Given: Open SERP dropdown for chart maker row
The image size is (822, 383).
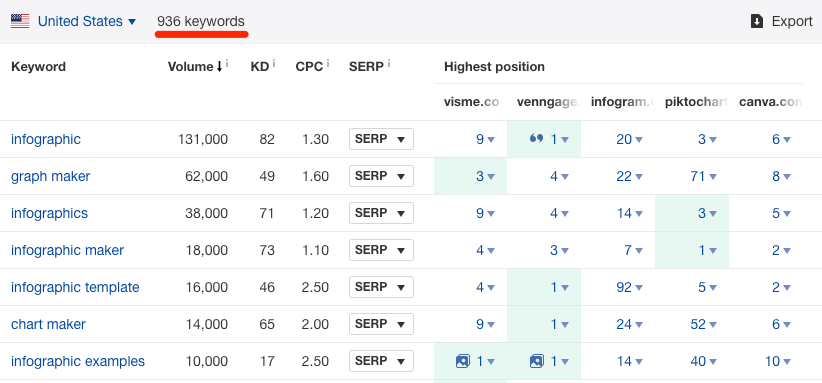Looking at the screenshot, I should [x=381, y=324].
